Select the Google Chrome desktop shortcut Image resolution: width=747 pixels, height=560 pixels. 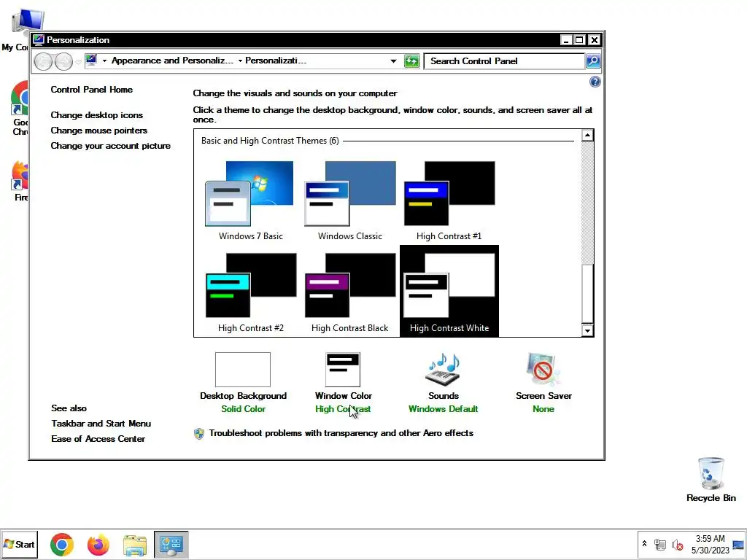(x=19, y=109)
